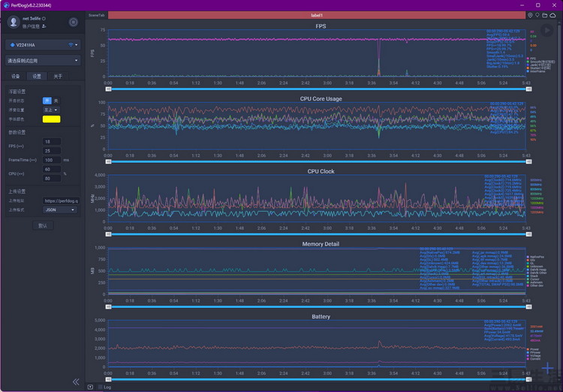Viewport: 563px width, 392px height.
Task: Toggle NativePss series in Memory legend
Action: click(535, 257)
